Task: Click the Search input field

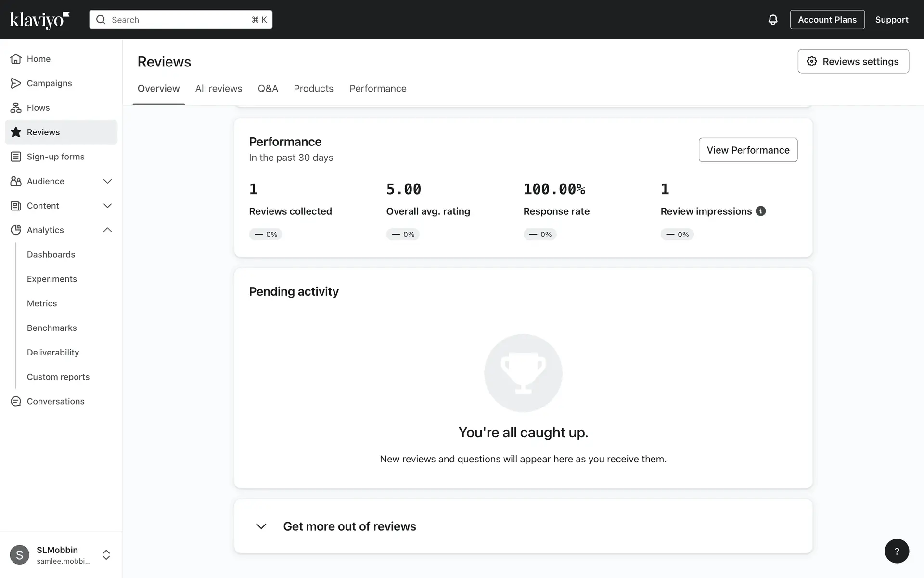Action: tap(180, 20)
